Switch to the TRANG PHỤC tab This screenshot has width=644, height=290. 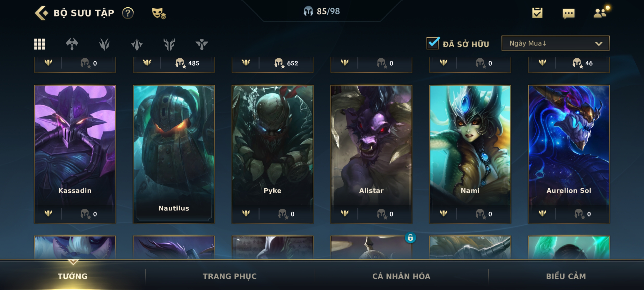[229, 276]
